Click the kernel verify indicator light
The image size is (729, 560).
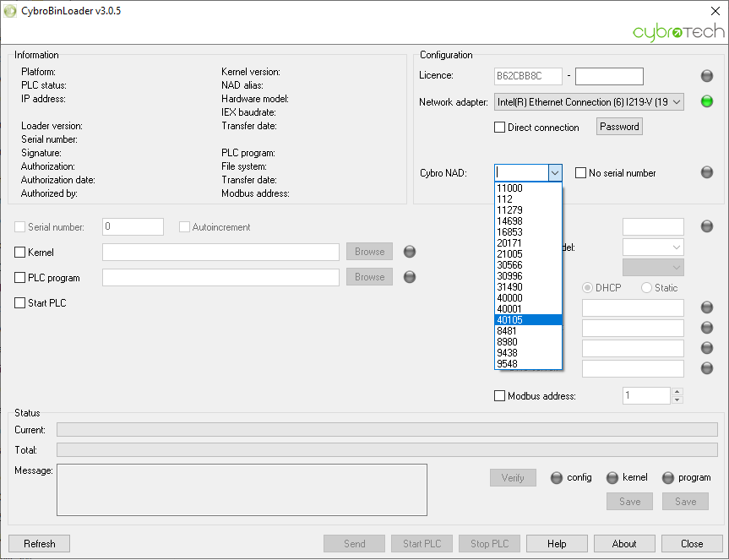612,477
